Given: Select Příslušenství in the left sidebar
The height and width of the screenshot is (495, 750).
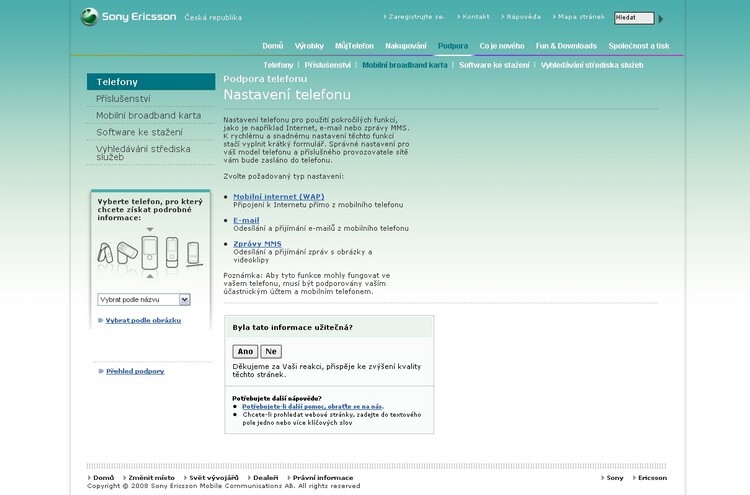Looking at the screenshot, I should [x=124, y=99].
